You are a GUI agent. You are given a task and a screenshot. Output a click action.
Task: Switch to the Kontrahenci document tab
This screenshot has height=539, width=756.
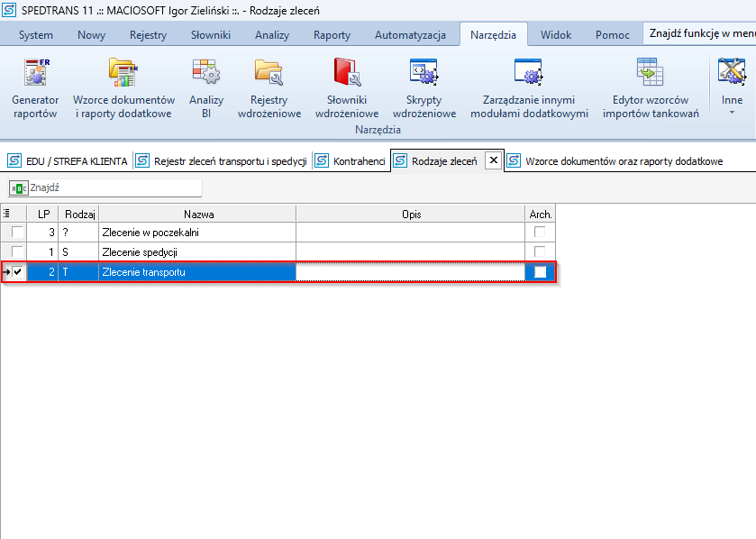click(x=359, y=161)
